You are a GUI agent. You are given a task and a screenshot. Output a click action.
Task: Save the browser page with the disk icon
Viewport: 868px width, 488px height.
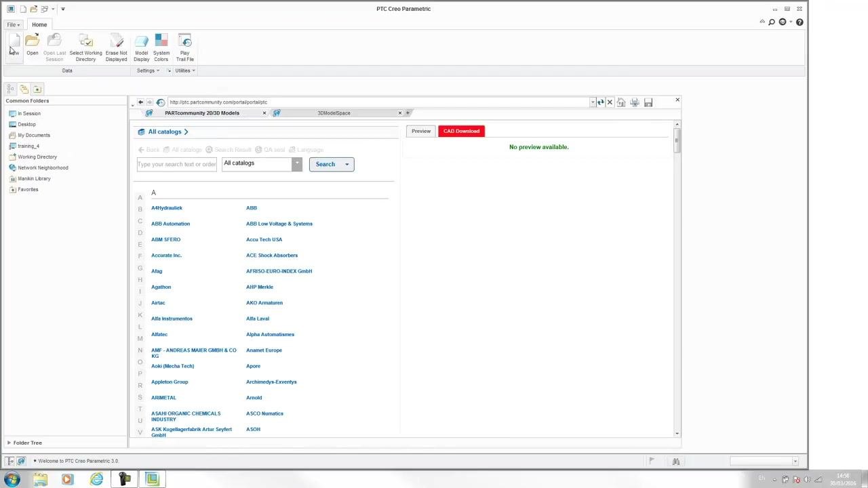[648, 102]
